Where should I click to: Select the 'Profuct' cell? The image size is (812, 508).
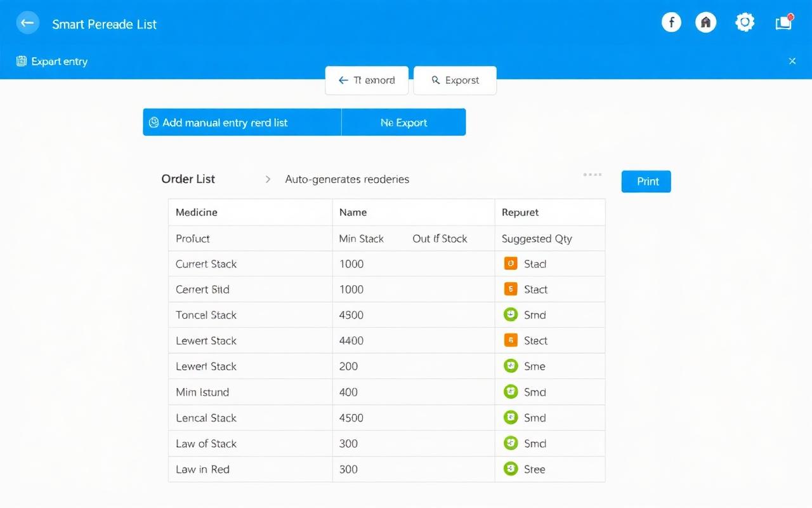[193, 239]
